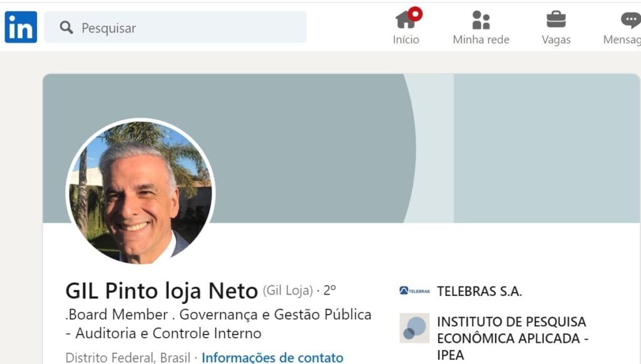Open the Início house icon
Screen dimensions: 641x364
[406, 19]
